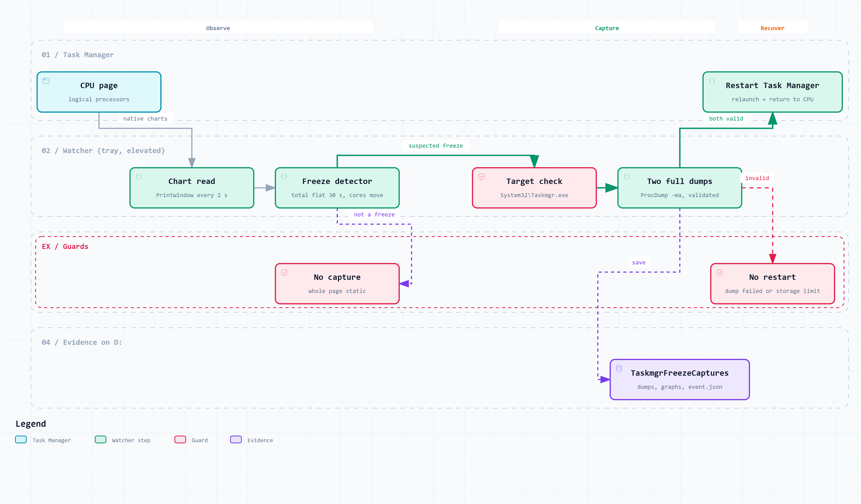Click the 'suspected freeze' edge label
861x504 pixels.
[436, 146]
